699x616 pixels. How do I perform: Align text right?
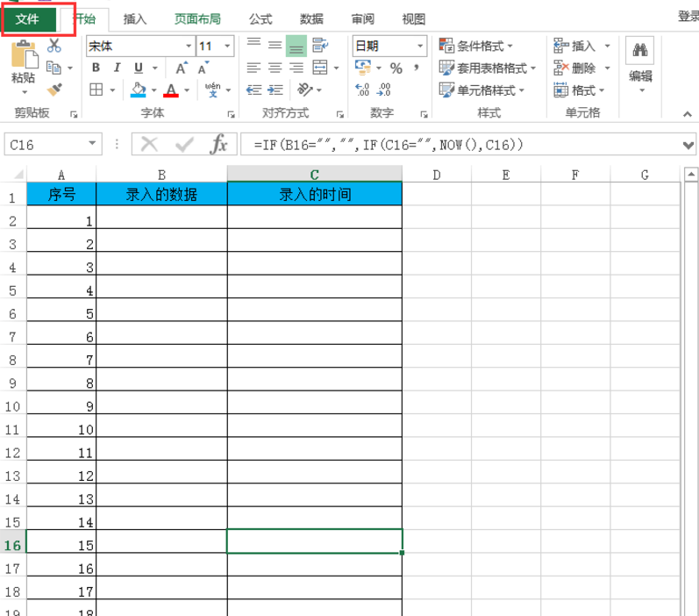click(296, 68)
